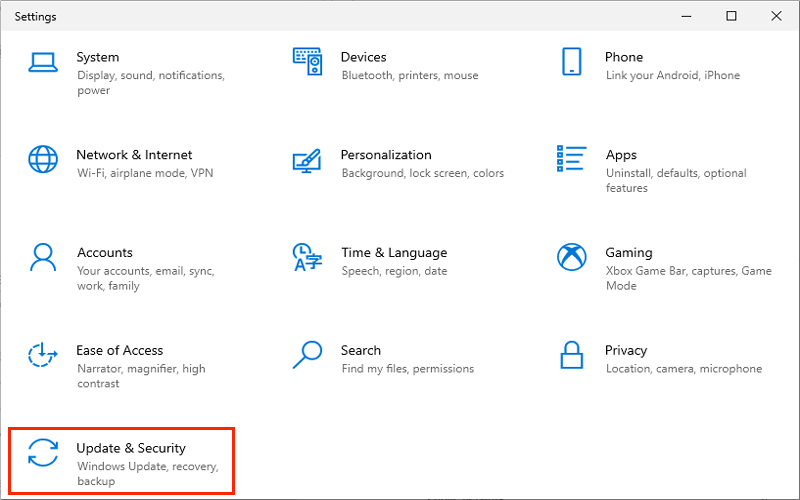The width and height of the screenshot is (800, 500).
Task: Click 'Xbox Game Bar, captures, Game Mode' text
Action: (x=689, y=278)
